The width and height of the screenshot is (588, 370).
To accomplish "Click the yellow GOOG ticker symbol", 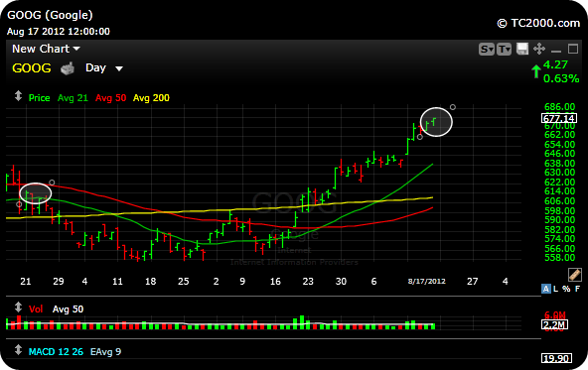I will tap(32, 68).
